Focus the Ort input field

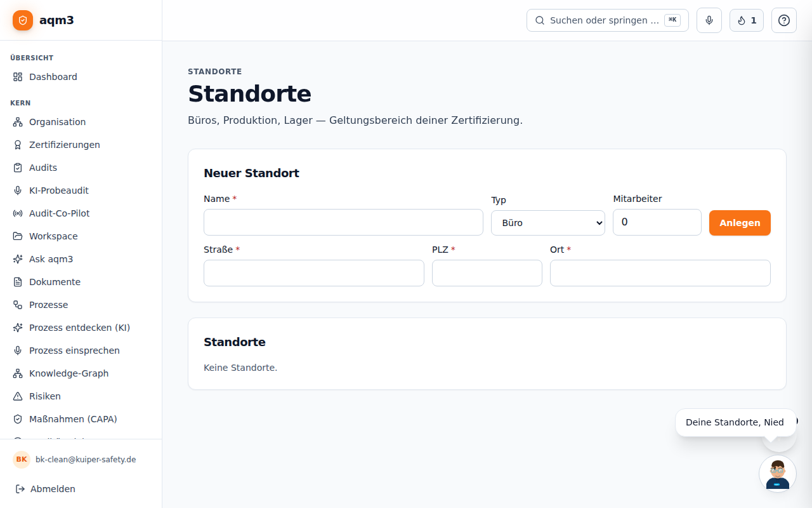[660, 273]
